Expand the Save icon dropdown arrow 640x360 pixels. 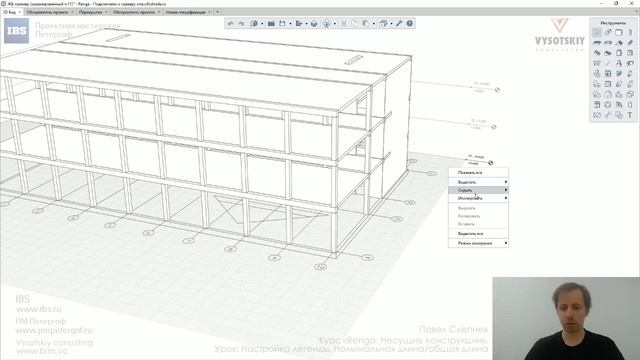pos(290,24)
